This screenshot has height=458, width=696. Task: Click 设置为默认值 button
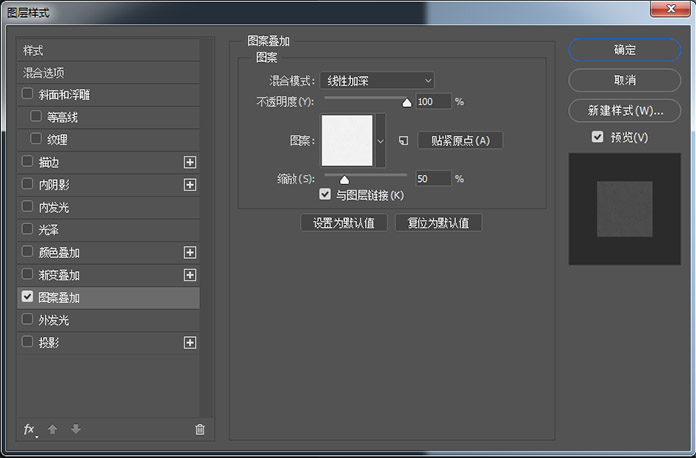(344, 223)
